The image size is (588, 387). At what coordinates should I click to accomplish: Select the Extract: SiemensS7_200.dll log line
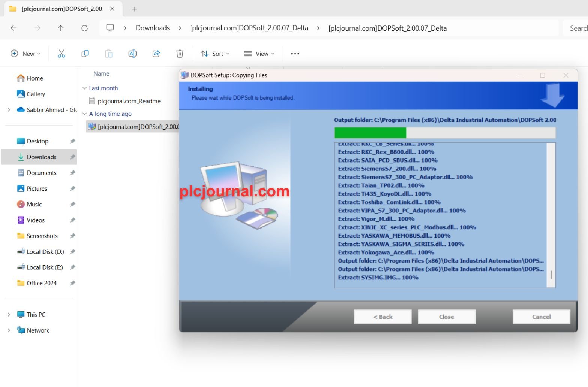(387, 169)
